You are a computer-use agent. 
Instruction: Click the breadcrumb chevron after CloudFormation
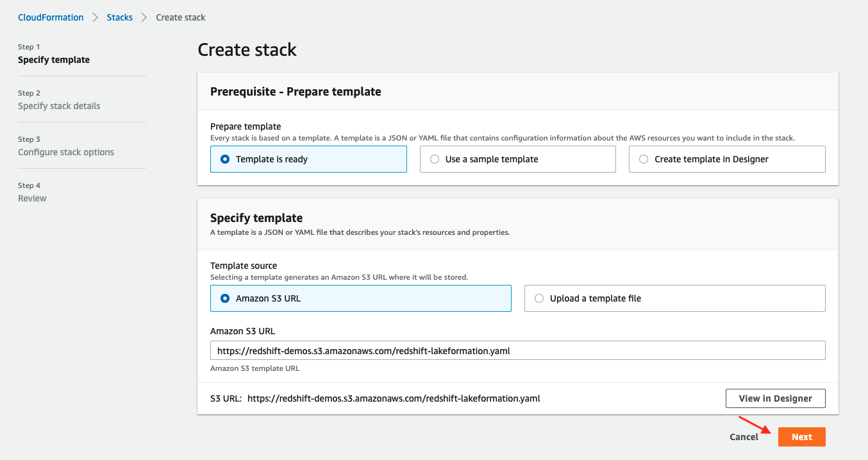tap(96, 17)
